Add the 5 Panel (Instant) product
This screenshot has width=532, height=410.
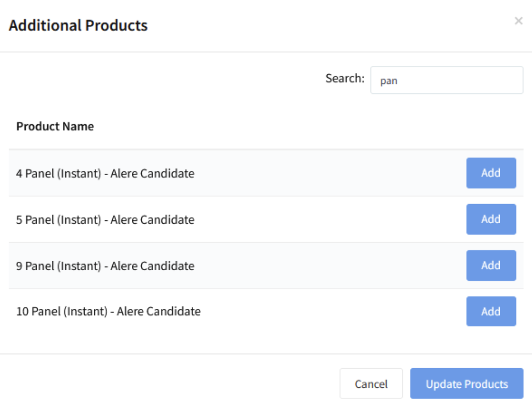(491, 219)
